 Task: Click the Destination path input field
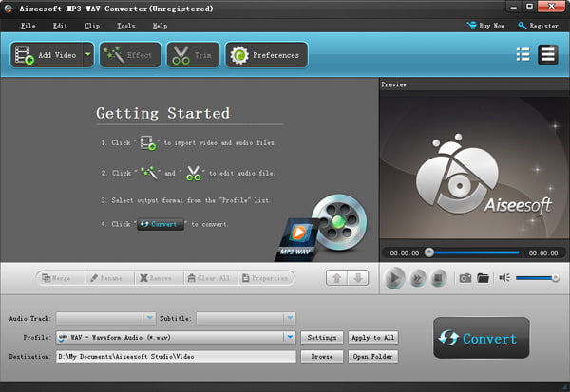coord(176,356)
